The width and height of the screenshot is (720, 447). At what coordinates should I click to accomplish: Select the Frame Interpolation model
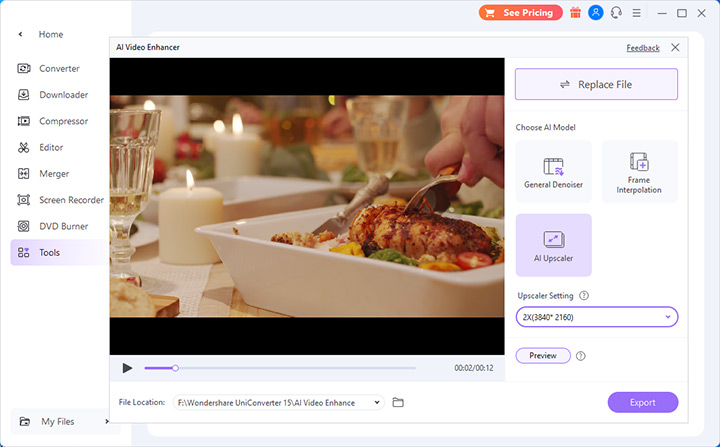pyautogui.click(x=639, y=171)
